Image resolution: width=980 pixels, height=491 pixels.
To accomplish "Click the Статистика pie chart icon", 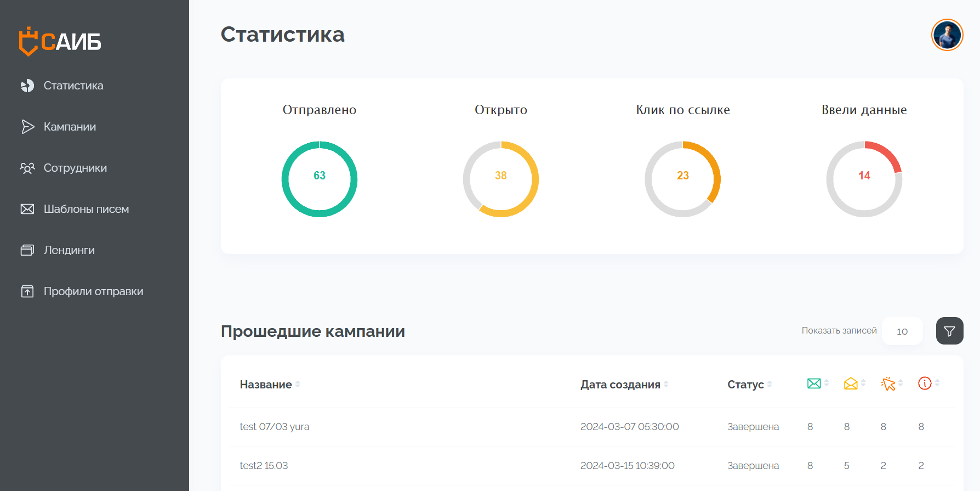I will click(x=27, y=86).
